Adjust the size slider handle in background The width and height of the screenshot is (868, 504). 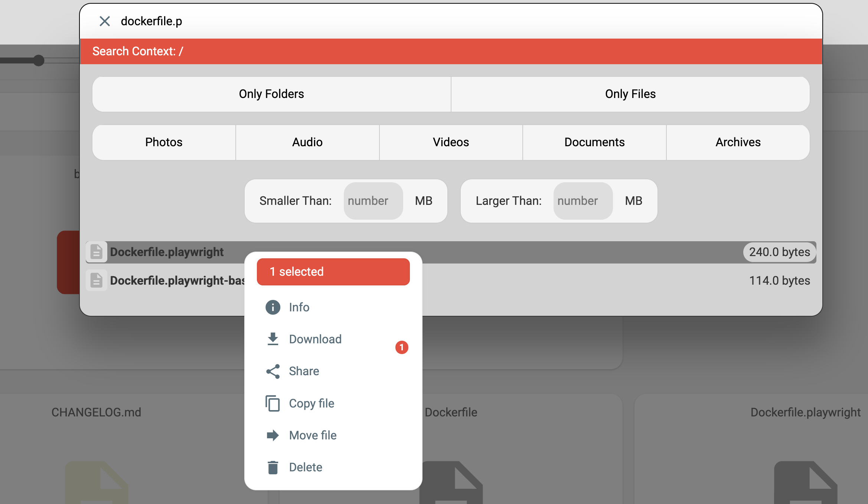click(x=39, y=60)
